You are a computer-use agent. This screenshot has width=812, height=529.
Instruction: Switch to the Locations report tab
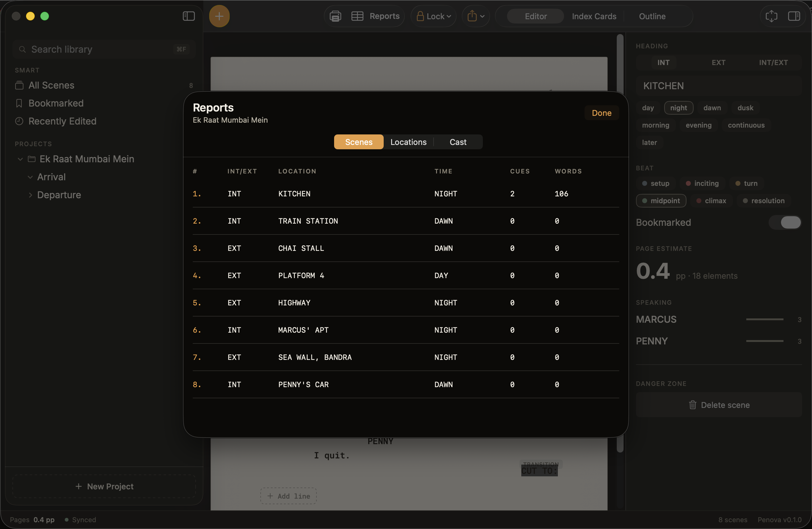coord(408,142)
